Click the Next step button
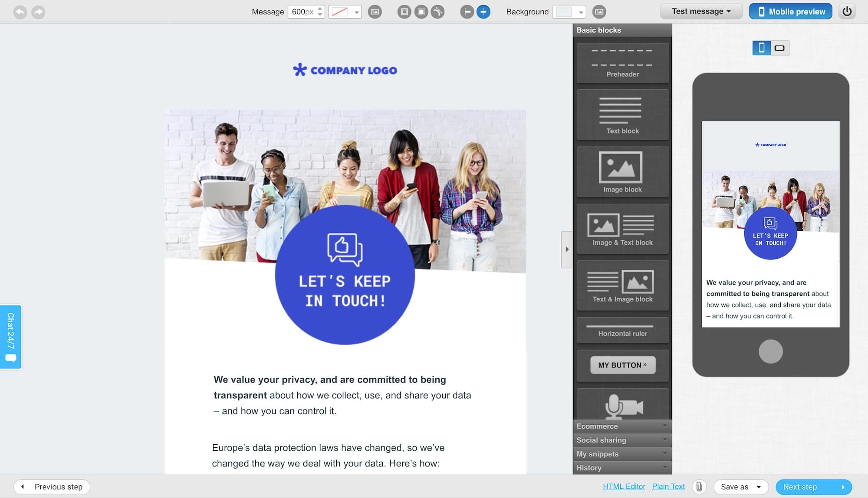Viewport: 868px width, 498px height. [x=813, y=487]
